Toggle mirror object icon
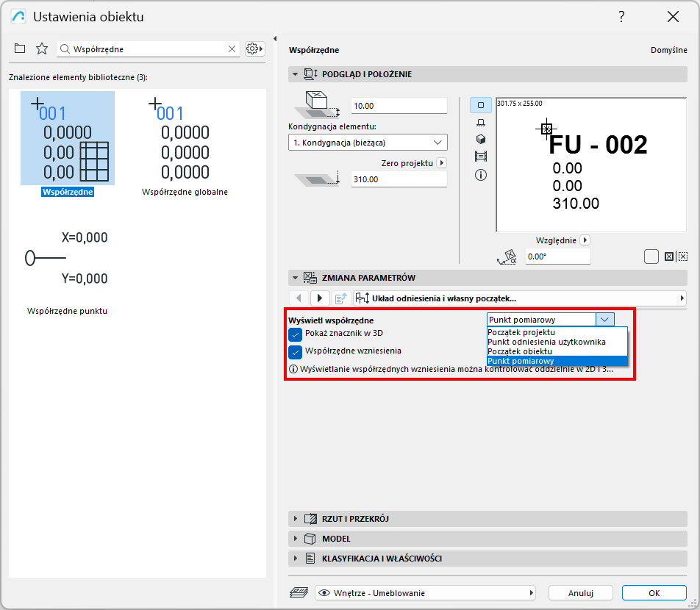The height and width of the screenshot is (610, 700). tap(669, 256)
